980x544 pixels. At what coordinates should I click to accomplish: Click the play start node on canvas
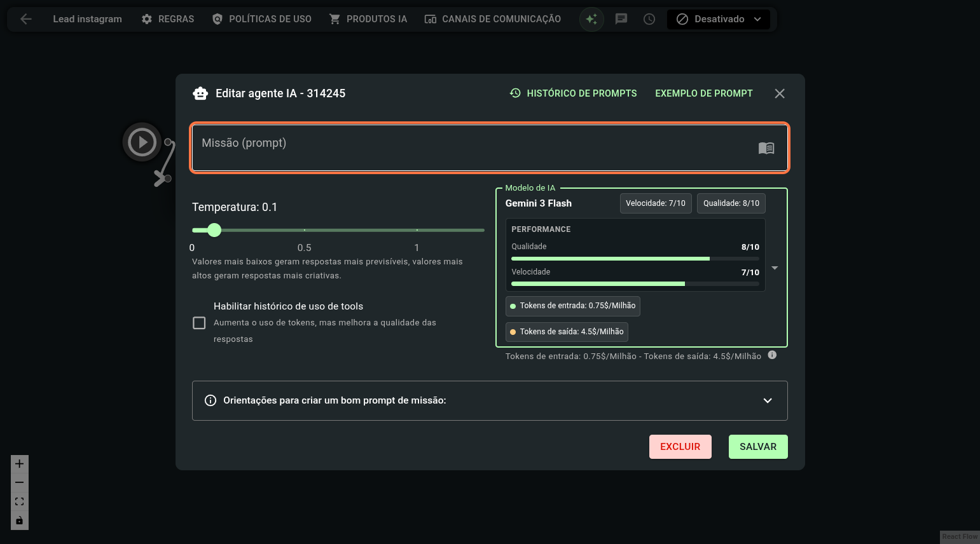click(x=142, y=142)
